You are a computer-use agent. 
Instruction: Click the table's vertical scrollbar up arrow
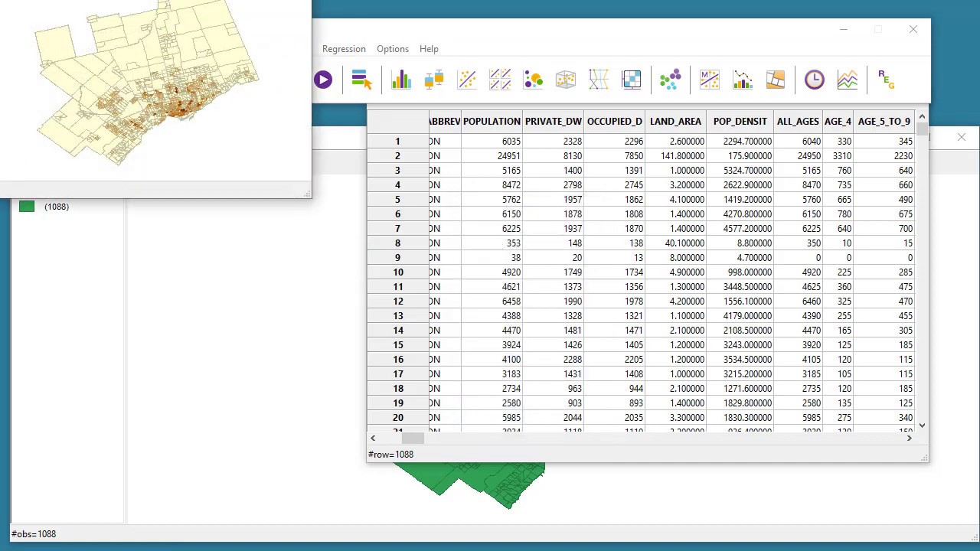[922, 116]
